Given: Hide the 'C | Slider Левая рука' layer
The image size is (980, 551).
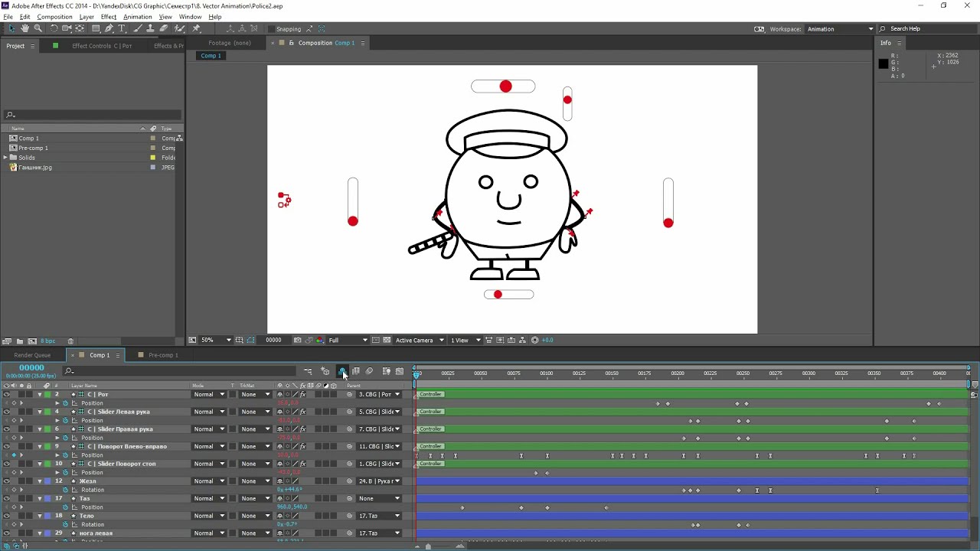Looking at the screenshot, I should [7, 412].
